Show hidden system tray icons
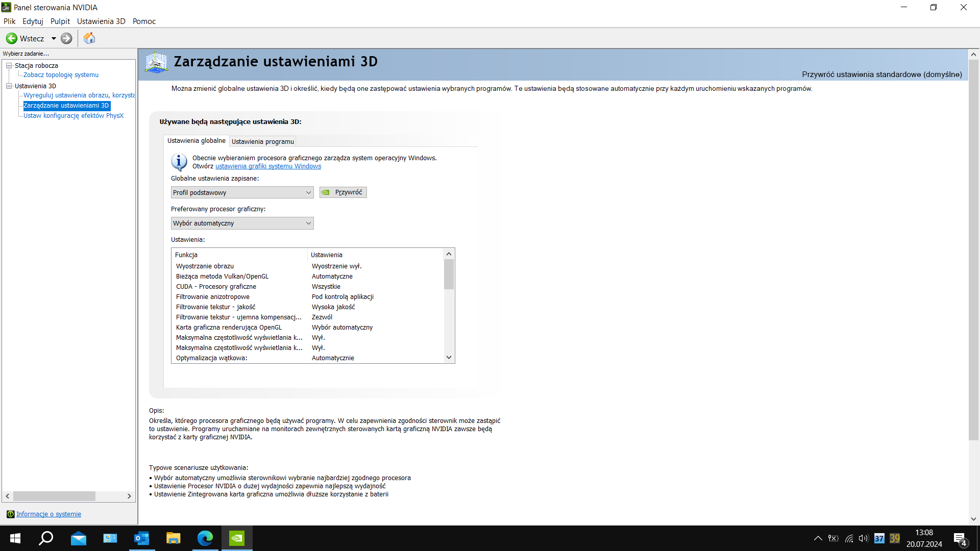The image size is (980, 551). click(x=818, y=538)
